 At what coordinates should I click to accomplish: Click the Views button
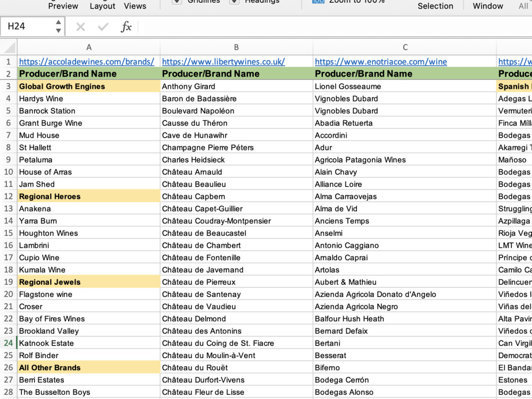pyautogui.click(x=135, y=6)
